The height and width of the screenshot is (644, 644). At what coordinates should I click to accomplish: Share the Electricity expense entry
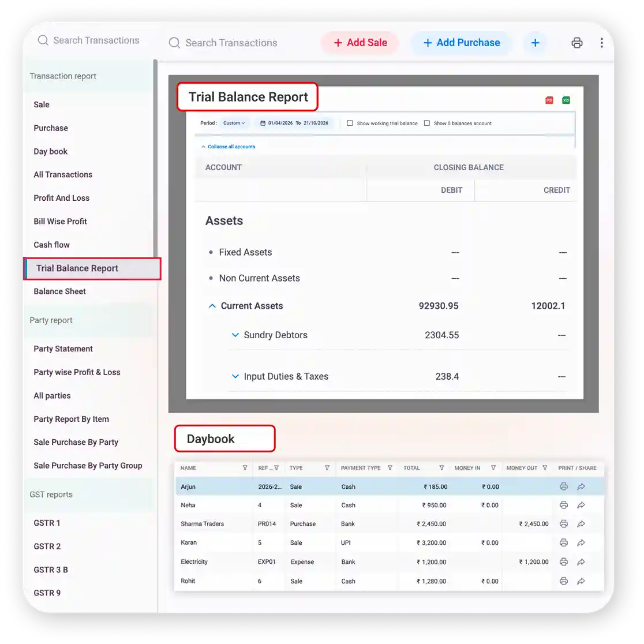pos(581,561)
